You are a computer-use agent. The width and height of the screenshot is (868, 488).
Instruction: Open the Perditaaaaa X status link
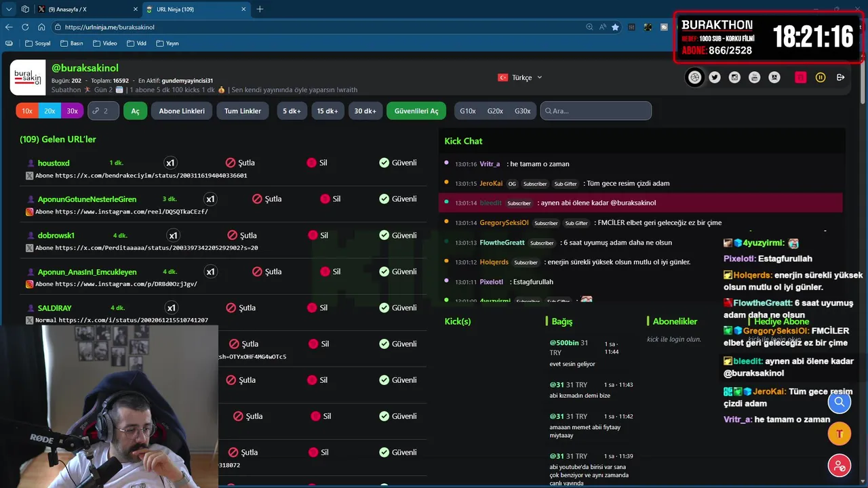click(x=157, y=248)
